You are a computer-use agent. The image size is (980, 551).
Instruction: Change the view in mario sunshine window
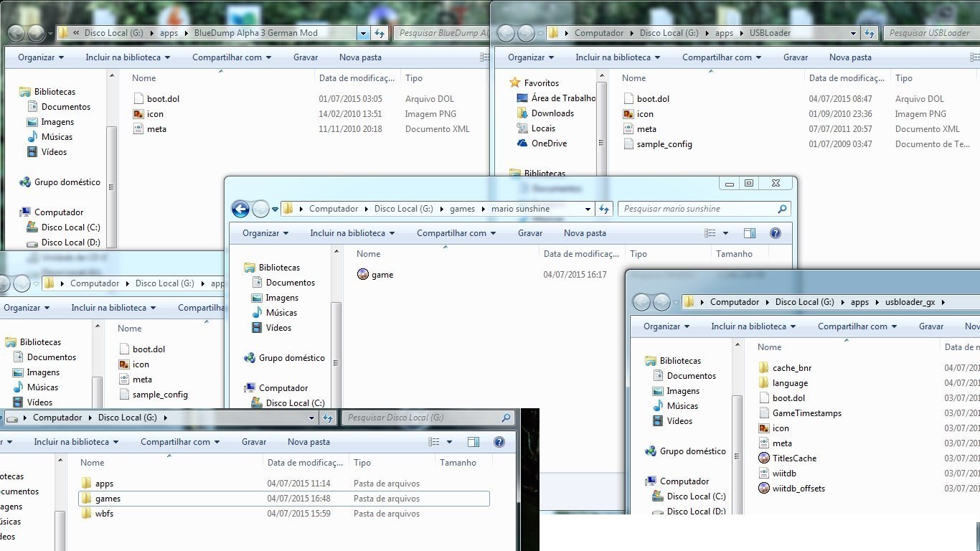(x=710, y=233)
